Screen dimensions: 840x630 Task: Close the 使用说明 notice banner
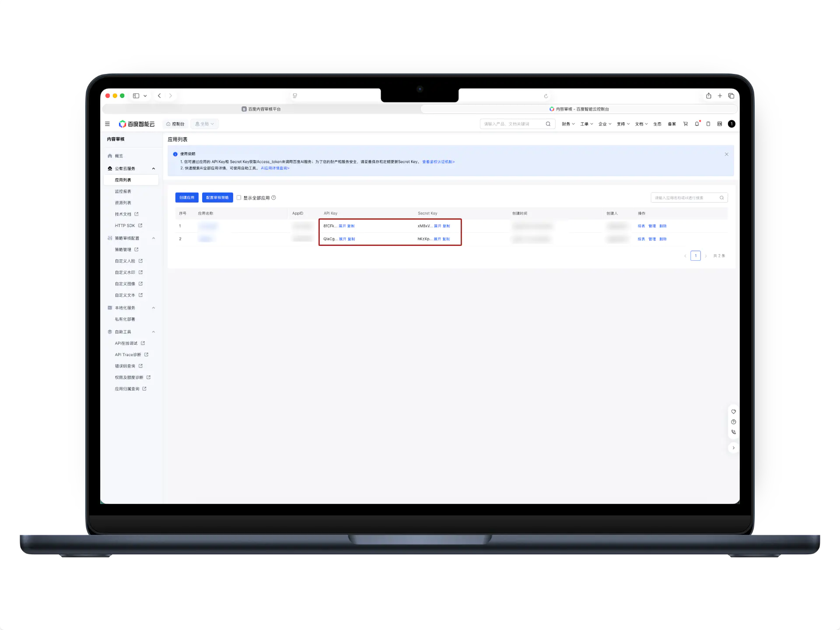click(x=726, y=154)
